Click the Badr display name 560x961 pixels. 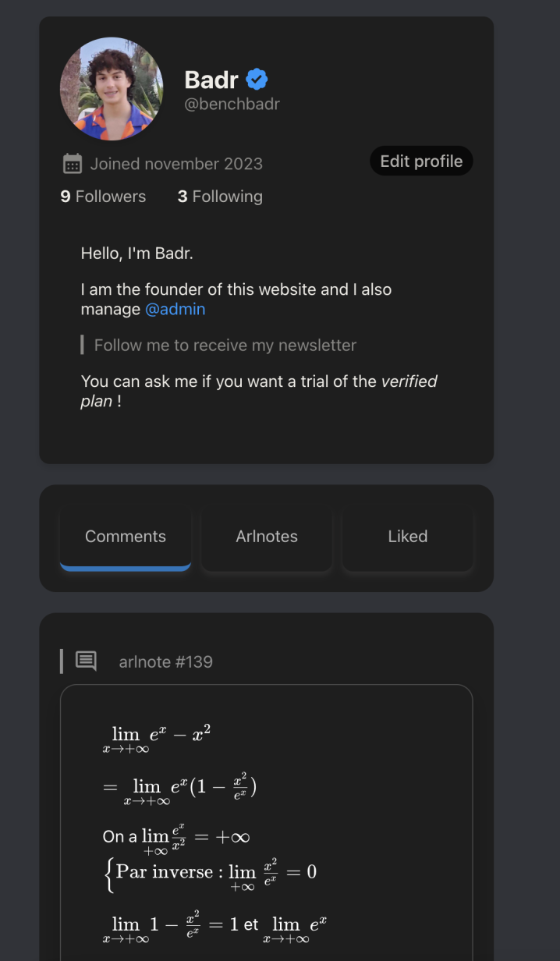211,79
